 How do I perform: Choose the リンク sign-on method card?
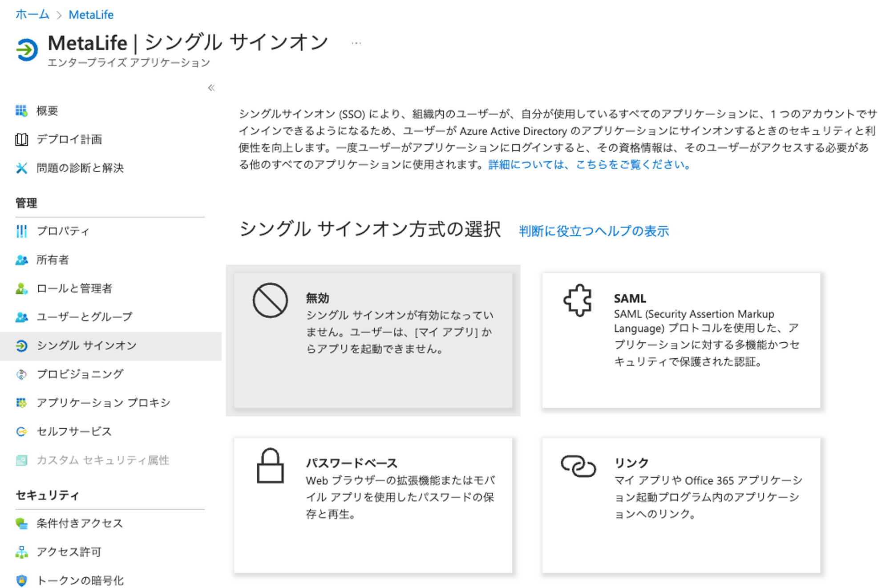point(681,505)
